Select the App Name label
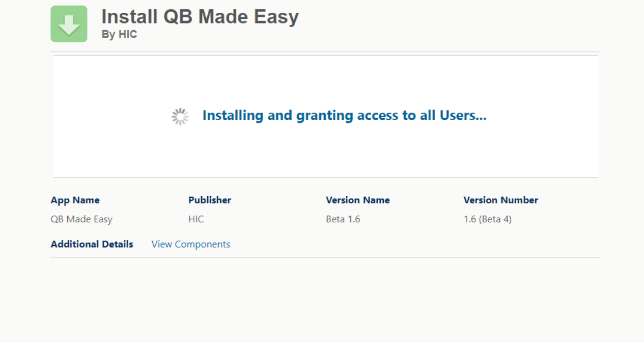 (75, 200)
